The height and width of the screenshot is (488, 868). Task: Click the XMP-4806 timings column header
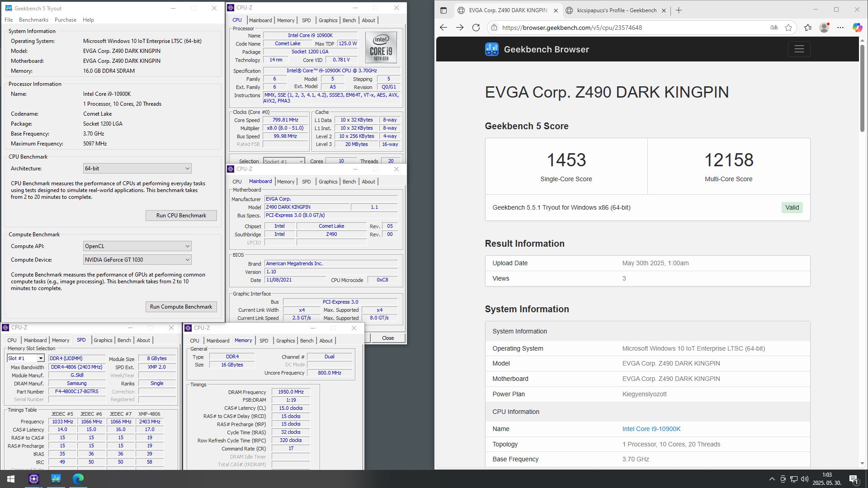pos(149,414)
